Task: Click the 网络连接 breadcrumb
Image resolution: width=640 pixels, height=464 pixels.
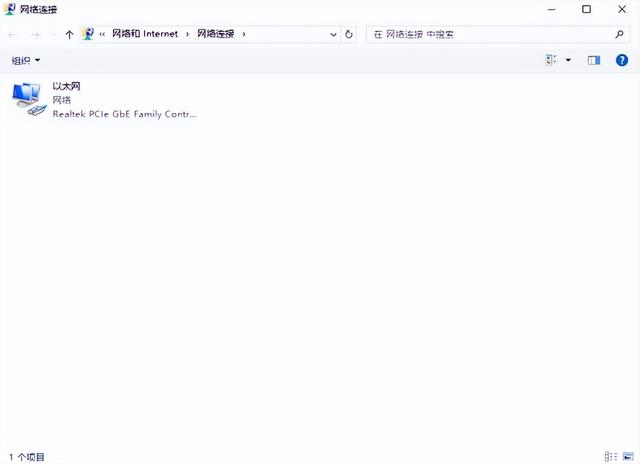Action: 216,34
